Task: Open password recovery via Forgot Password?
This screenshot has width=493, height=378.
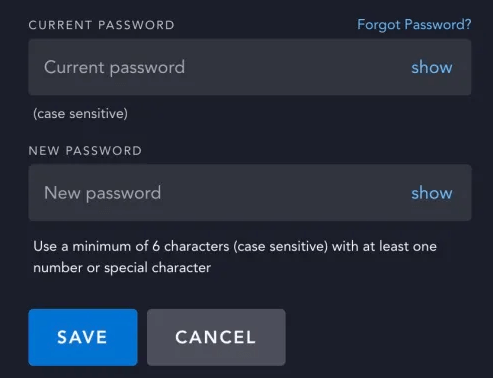Action: tap(414, 25)
